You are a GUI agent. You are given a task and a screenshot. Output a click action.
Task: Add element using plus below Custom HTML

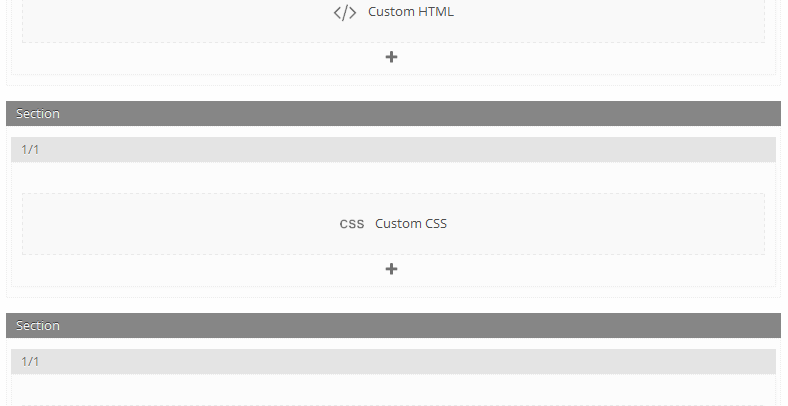392,57
